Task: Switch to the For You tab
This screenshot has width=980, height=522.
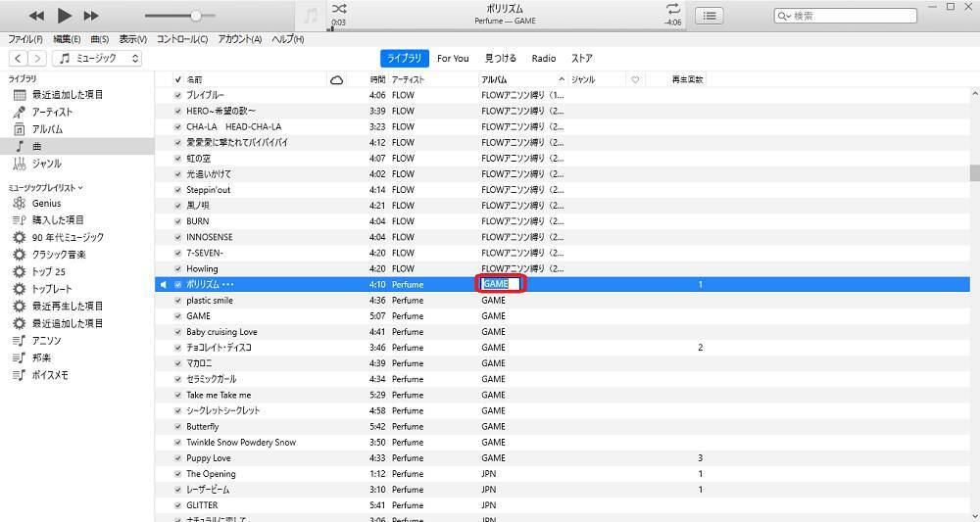Action: pyautogui.click(x=453, y=59)
